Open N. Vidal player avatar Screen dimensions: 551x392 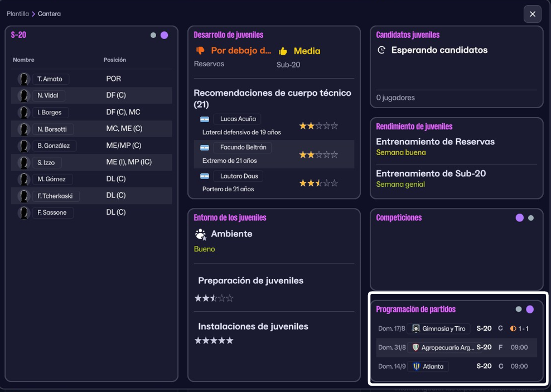[x=24, y=95]
